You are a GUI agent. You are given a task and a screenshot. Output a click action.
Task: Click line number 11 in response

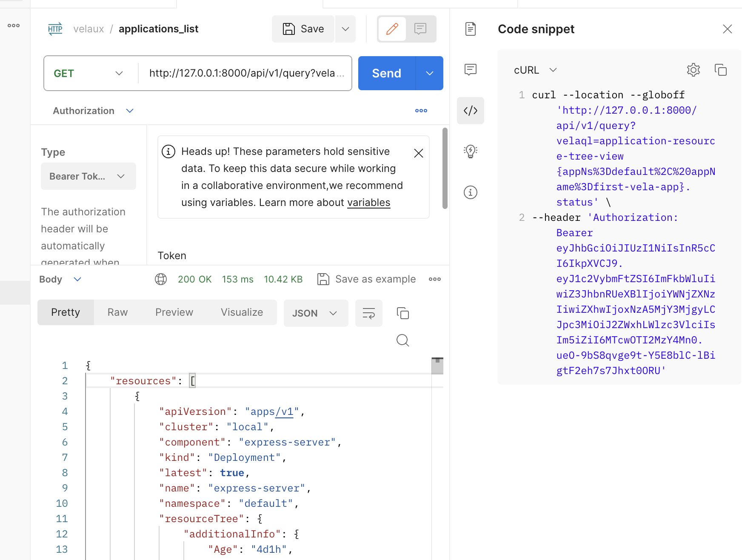(x=62, y=519)
